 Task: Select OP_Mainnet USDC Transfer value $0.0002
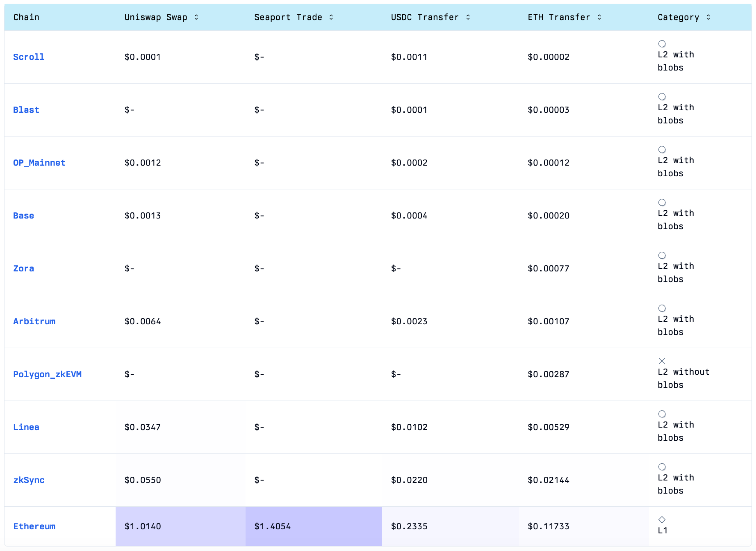click(x=409, y=163)
